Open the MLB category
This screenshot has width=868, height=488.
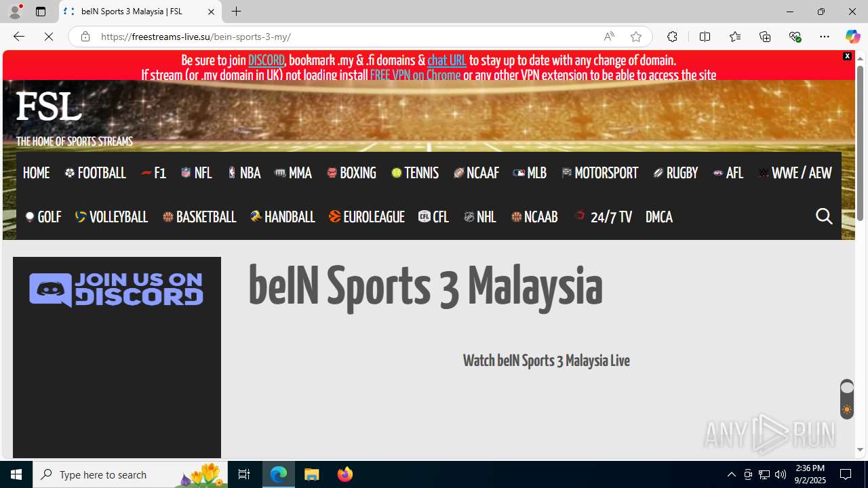(x=530, y=173)
